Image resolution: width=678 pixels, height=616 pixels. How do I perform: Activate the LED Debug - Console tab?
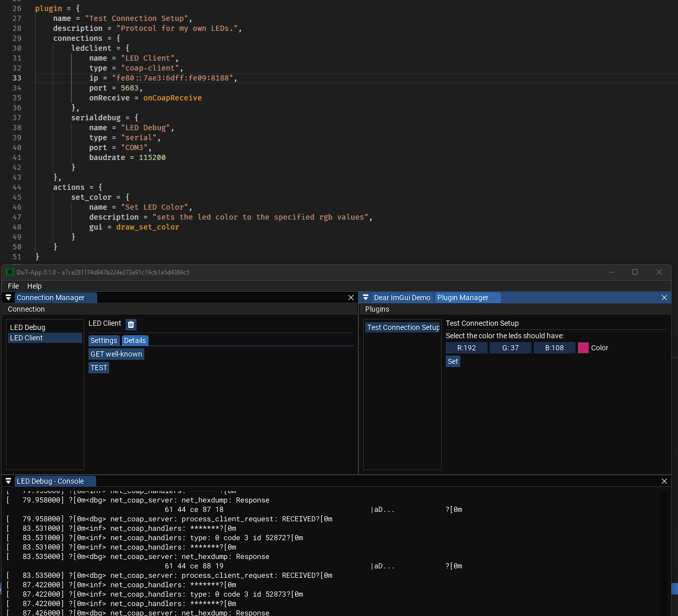pos(55,481)
